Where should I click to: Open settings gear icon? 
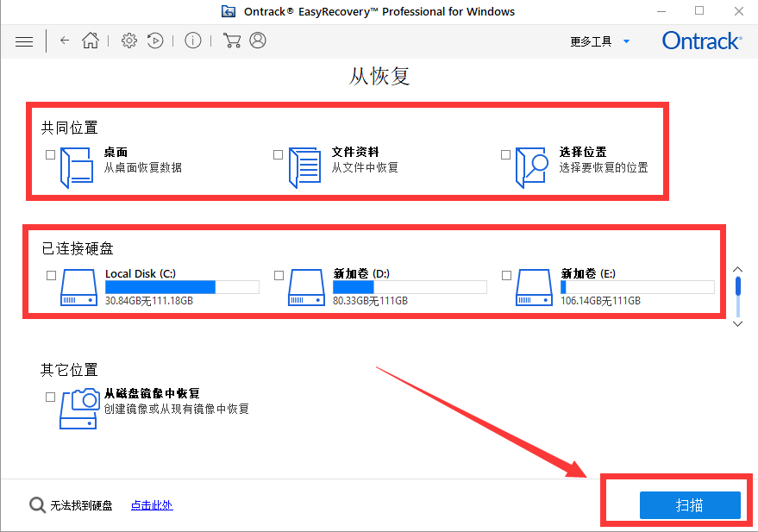[129, 41]
